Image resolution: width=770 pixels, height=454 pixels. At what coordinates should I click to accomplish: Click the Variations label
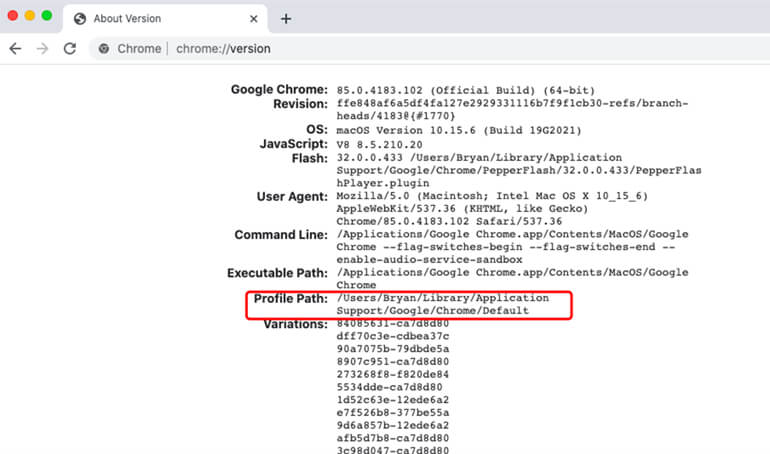click(295, 324)
